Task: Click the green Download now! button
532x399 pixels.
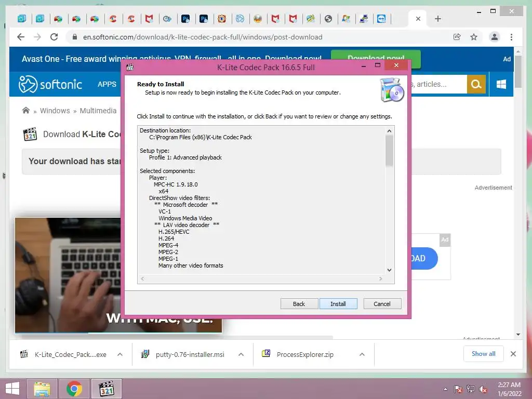Action: (x=376, y=58)
